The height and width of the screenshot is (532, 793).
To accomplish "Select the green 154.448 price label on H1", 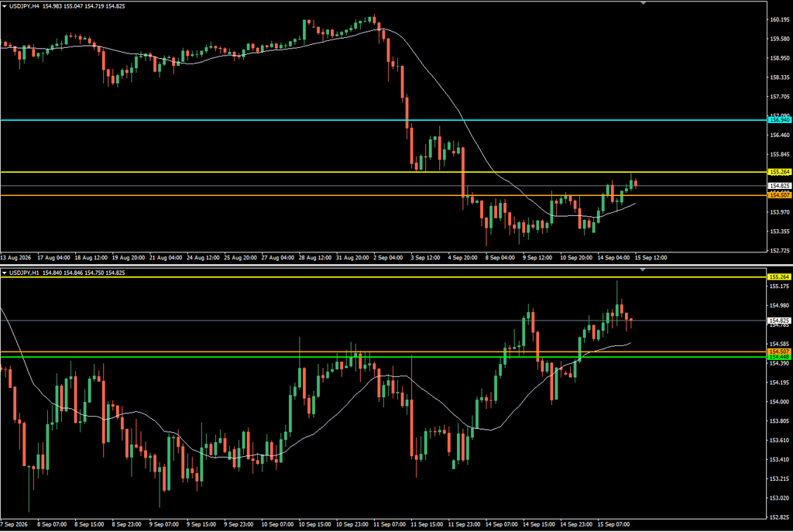I will pos(779,357).
